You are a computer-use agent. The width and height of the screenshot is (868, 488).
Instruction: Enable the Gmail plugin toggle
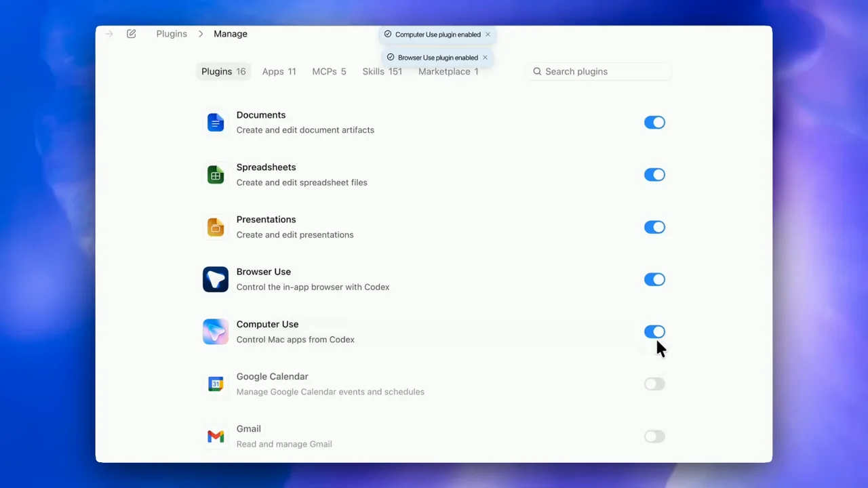point(654,436)
